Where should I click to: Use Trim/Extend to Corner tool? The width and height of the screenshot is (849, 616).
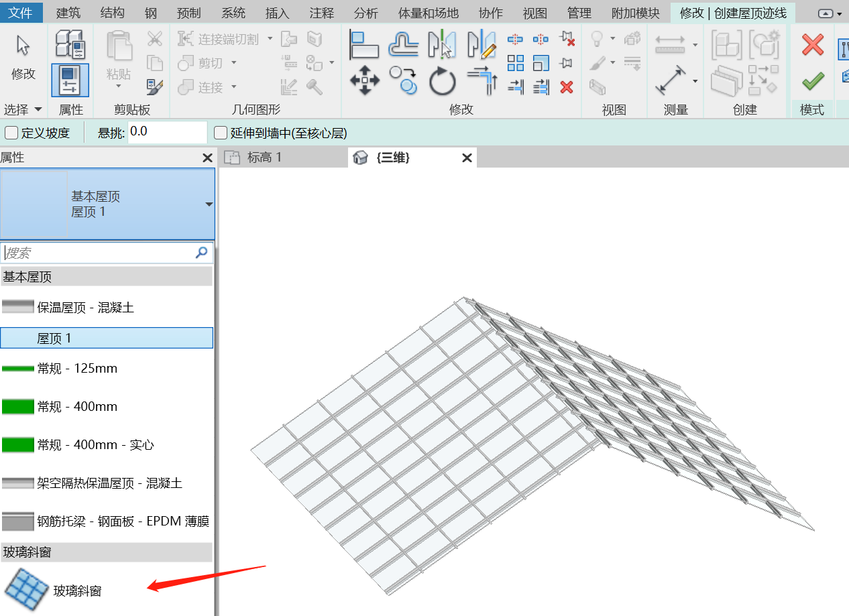pyautogui.click(x=482, y=81)
